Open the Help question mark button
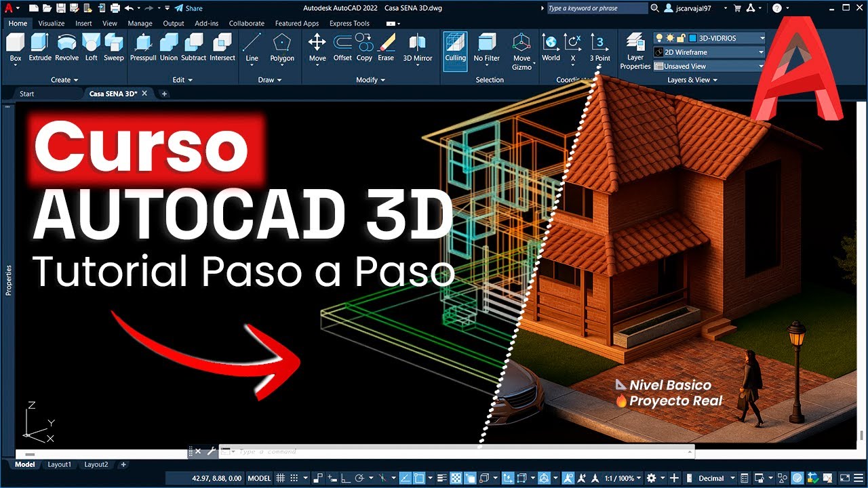 point(777,8)
